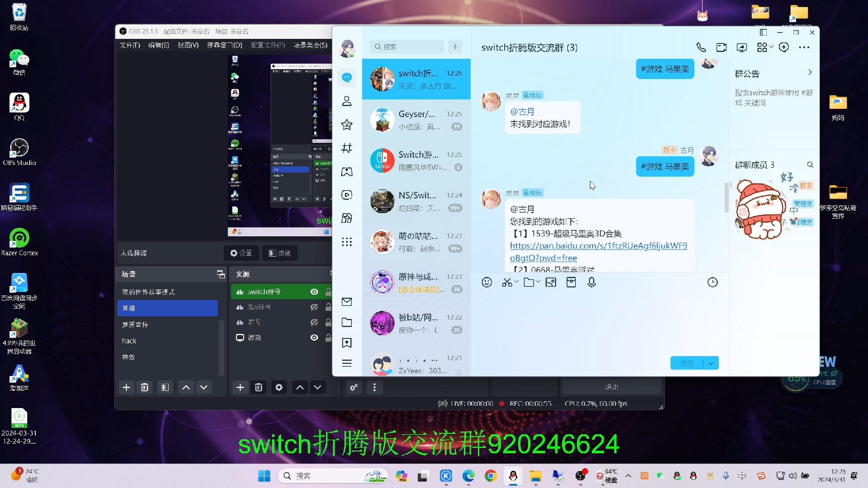The width and height of the screenshot is (868, 488).
Task: Open group apps grid icon in QQ
Action: tap(762, 47)
